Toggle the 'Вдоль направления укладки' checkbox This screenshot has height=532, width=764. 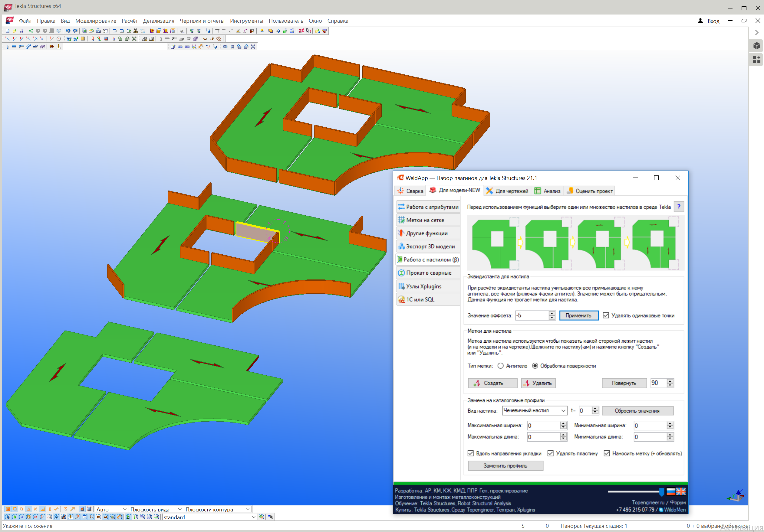(470, 453)
